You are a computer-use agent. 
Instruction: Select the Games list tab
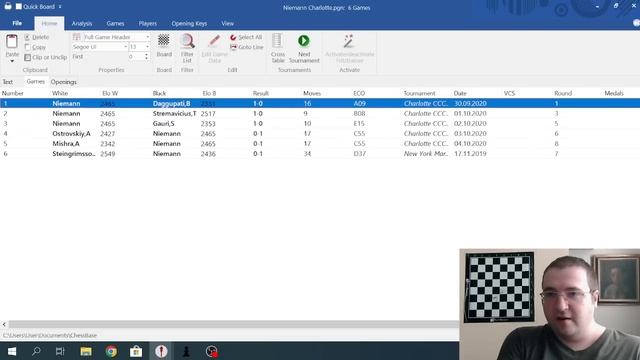(36, 81)
